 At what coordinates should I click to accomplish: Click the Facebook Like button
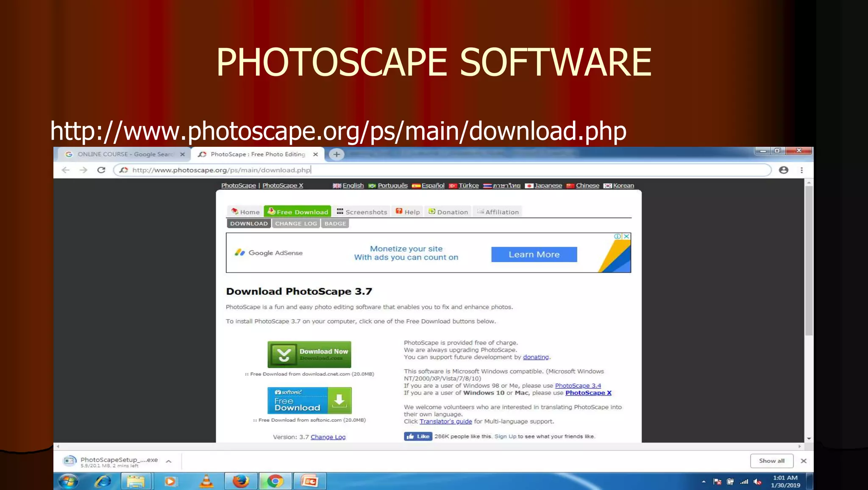(x=418, y=436)
